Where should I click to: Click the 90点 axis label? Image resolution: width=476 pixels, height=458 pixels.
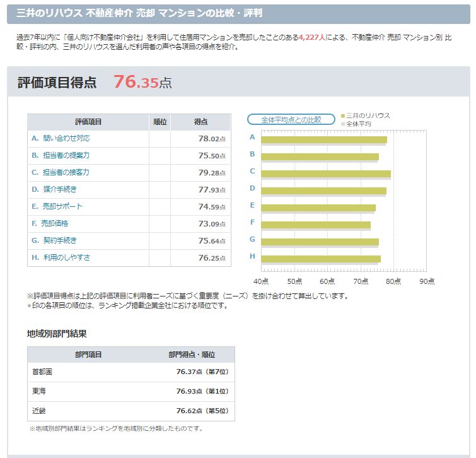point(427,281)
